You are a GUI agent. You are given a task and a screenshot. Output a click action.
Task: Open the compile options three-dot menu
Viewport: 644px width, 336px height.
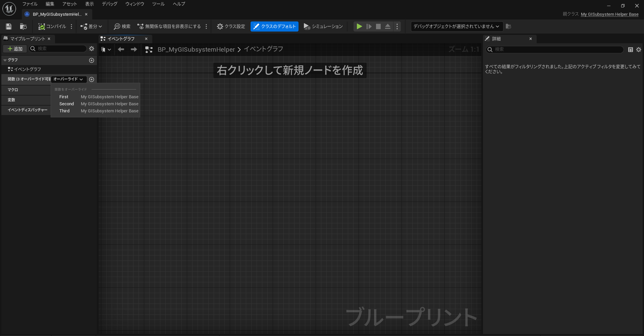coord(71,26)
